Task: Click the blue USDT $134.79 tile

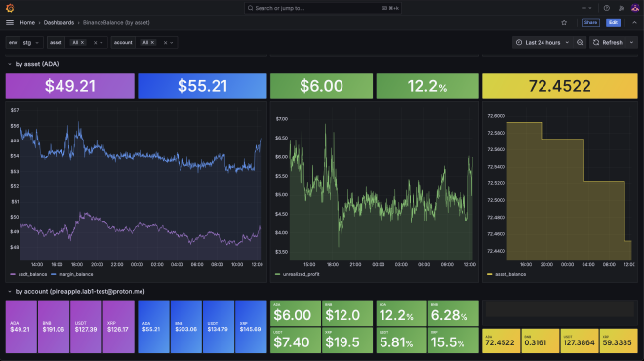Action: coord(219,327)
